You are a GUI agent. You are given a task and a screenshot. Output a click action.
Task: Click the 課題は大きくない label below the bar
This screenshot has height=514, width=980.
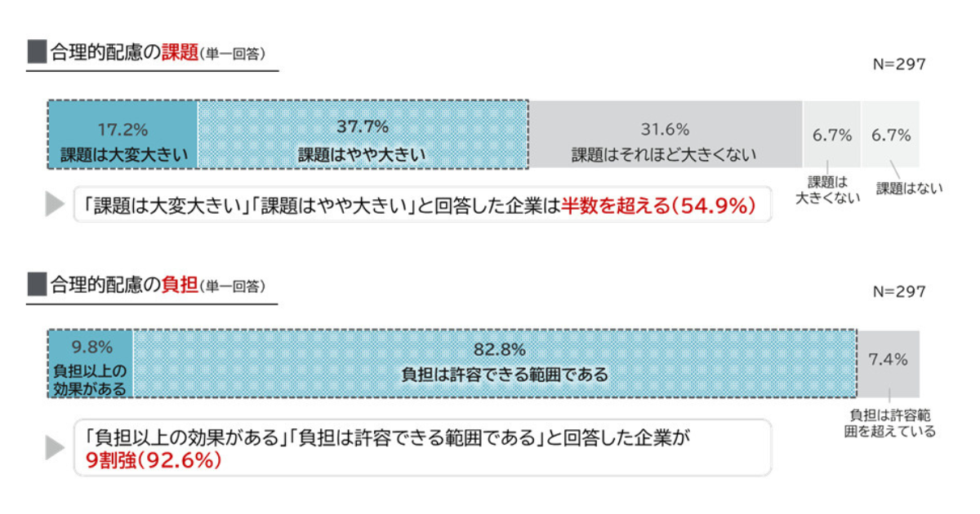point(828,189)
